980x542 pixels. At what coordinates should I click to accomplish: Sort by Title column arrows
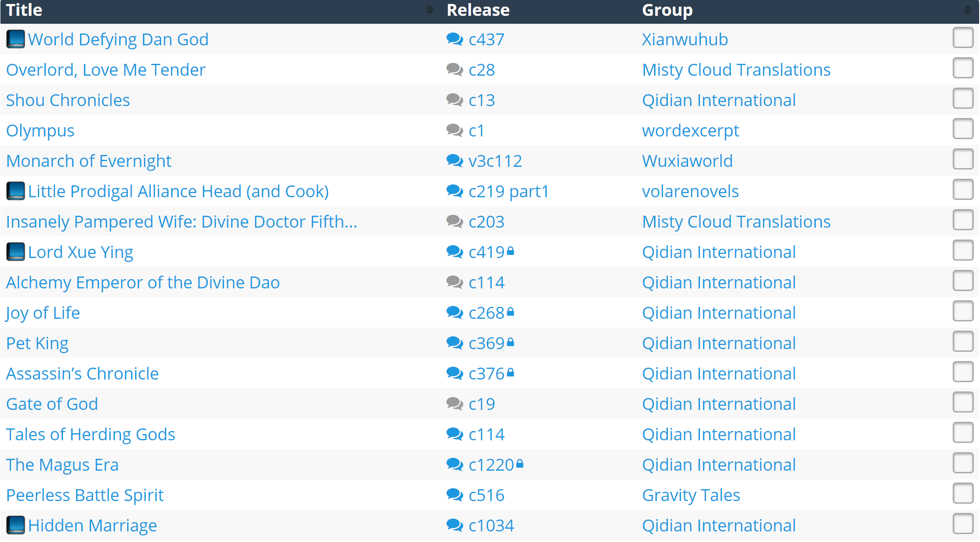pos(430,10)
